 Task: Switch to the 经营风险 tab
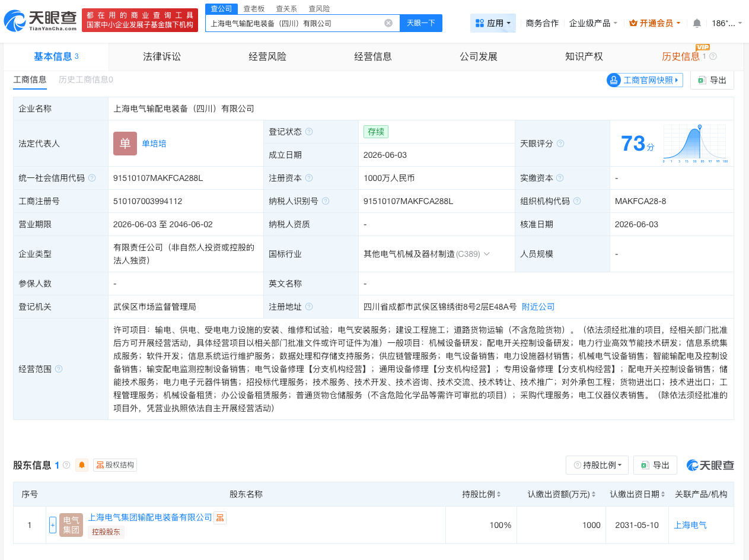point(267,56)
